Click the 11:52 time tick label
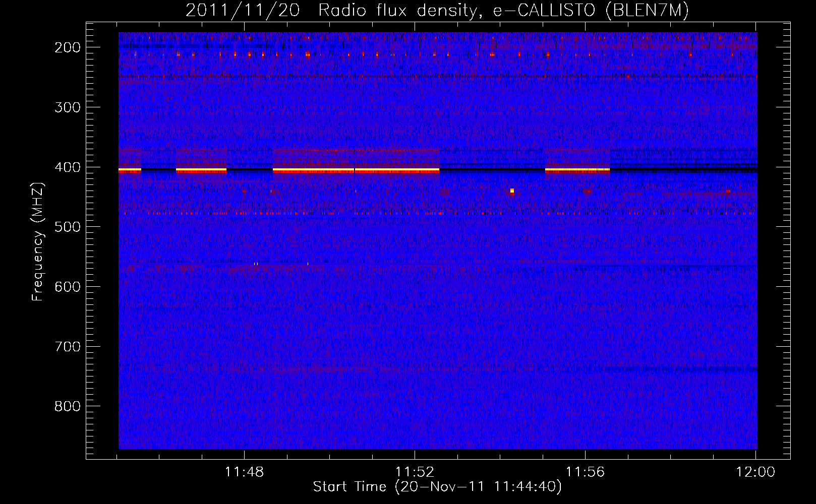816x504 pixels. 415,472
